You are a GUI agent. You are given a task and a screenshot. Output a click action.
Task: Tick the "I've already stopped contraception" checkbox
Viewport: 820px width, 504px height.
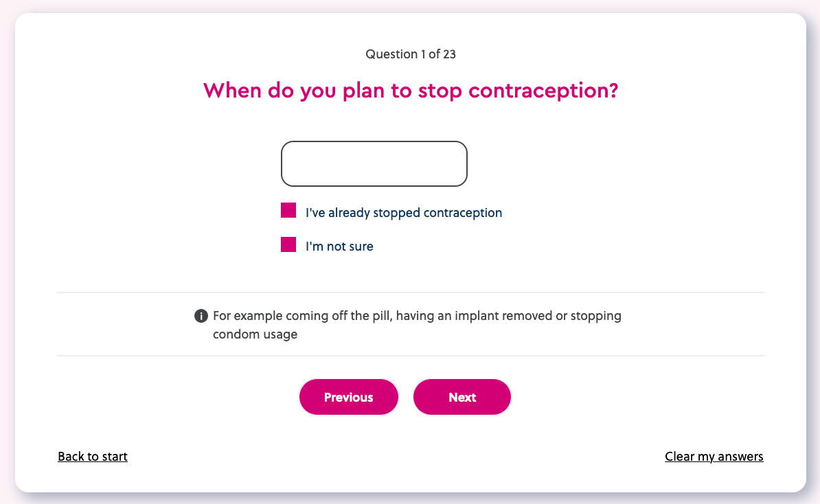click(288, 211)
